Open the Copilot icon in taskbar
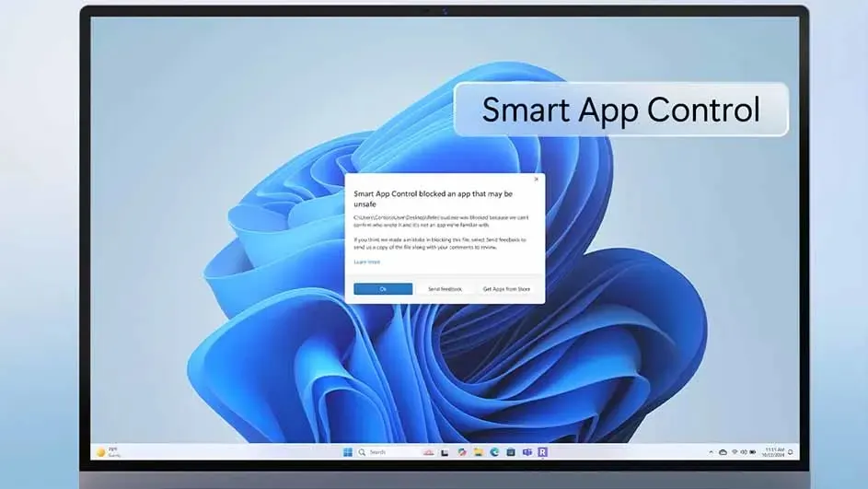This screenshot has width=868, height=489. pyautogui.click(x=461, y=452)
